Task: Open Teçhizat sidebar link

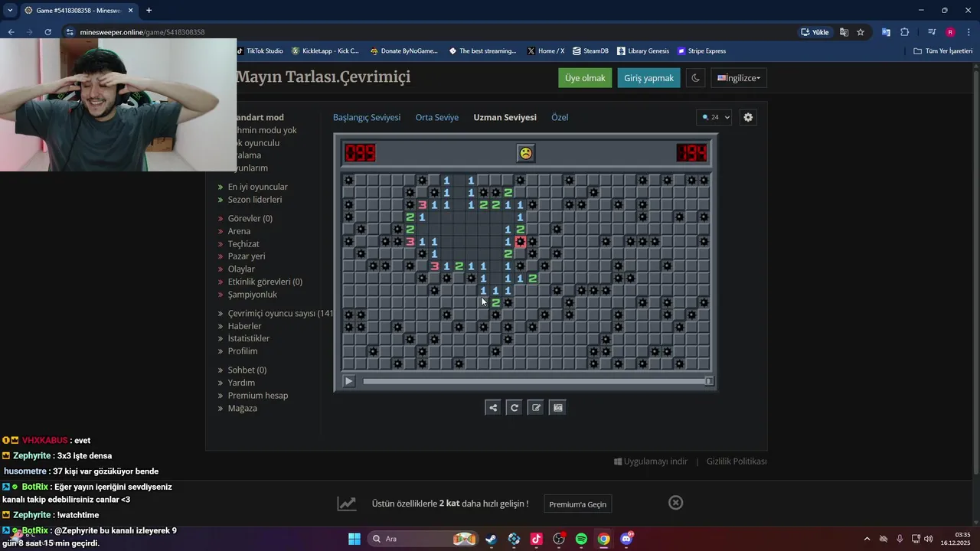Action: pyautogui.click(x=243, y=244)
